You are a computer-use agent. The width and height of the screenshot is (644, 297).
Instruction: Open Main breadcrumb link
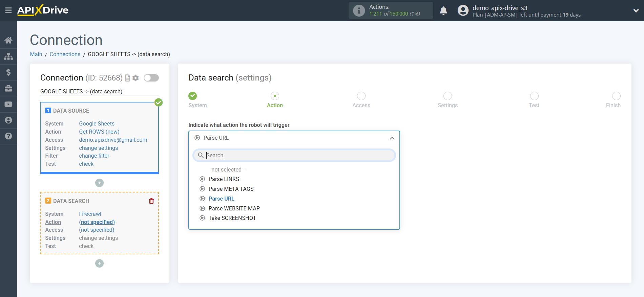(x=36, y=54)
